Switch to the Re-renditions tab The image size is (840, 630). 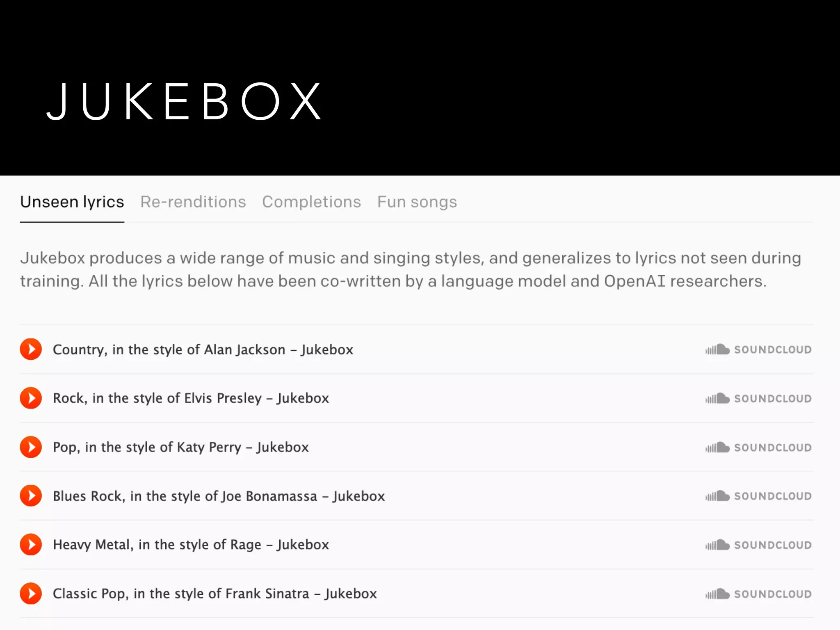[193, 202]
